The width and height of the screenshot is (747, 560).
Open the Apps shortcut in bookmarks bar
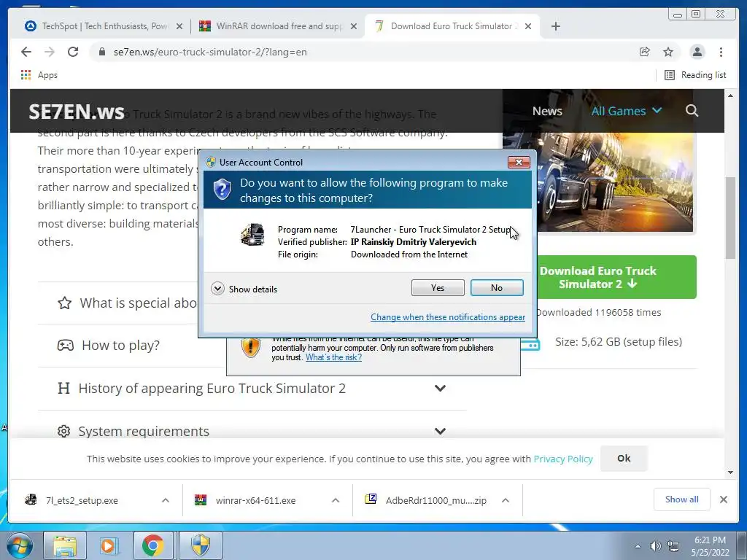[x=39, y=75]
